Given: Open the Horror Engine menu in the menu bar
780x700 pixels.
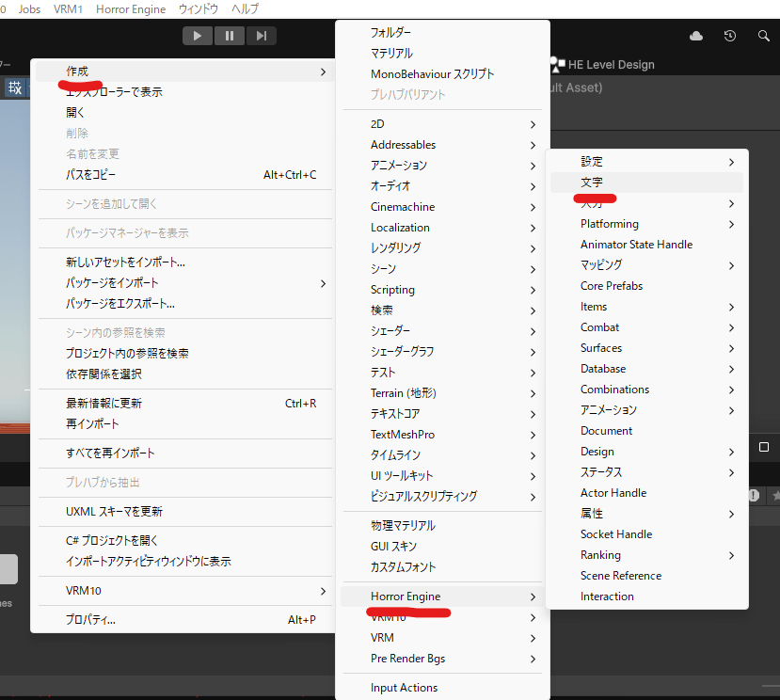Looking at the screenshot, I should click(x=131, y=9).
